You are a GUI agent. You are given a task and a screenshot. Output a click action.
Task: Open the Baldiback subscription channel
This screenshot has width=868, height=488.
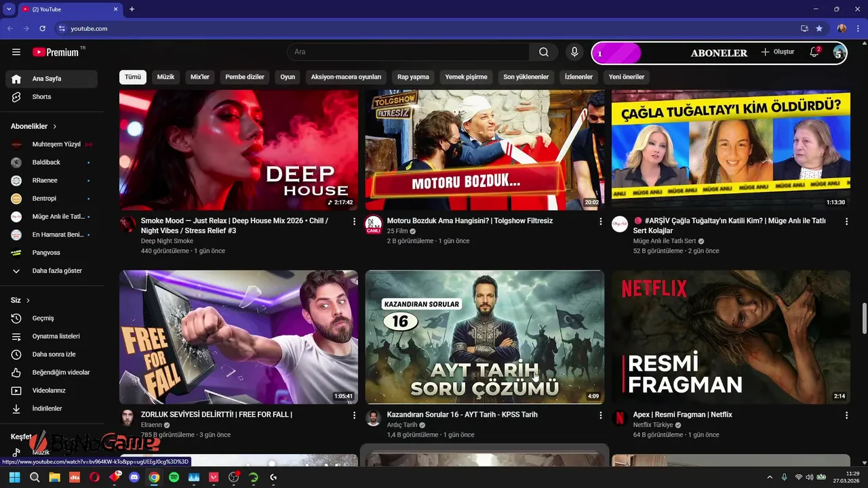pos(52,163)
